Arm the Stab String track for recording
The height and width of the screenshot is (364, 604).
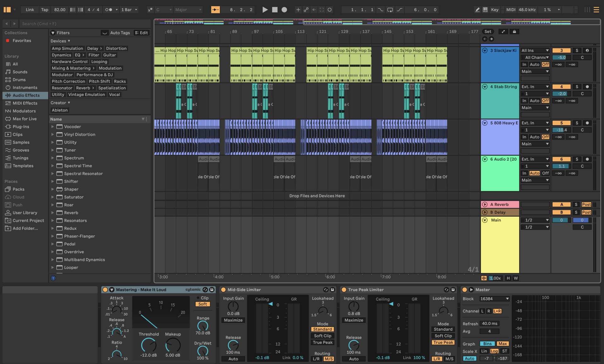pos(587,87)
